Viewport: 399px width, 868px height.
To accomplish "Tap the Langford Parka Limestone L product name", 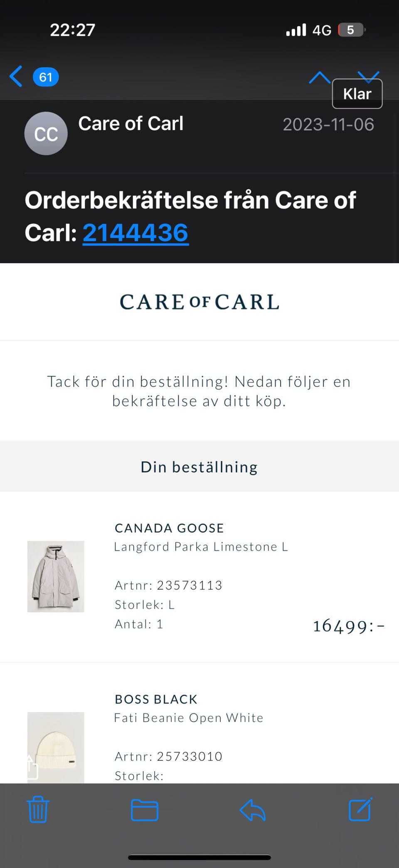I will [201, 547].
